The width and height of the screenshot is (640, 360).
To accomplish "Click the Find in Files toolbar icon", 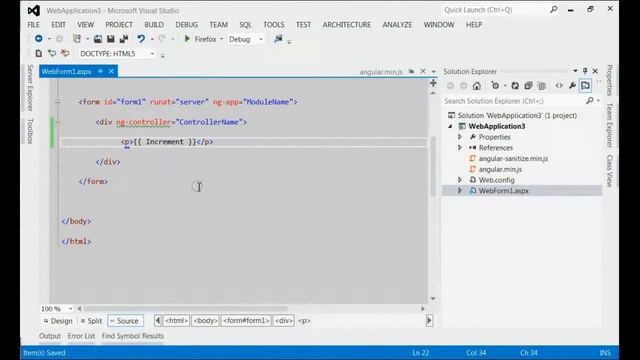I will pos(278,39).
